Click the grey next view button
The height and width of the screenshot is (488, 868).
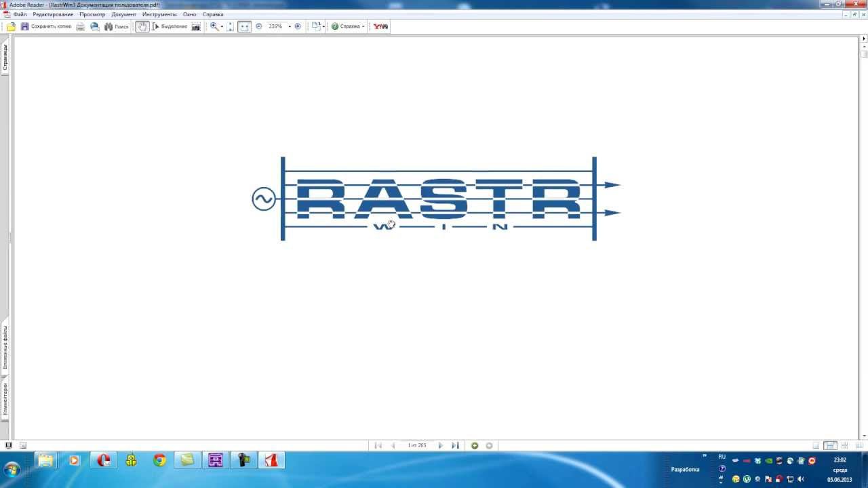coord(489,445)
